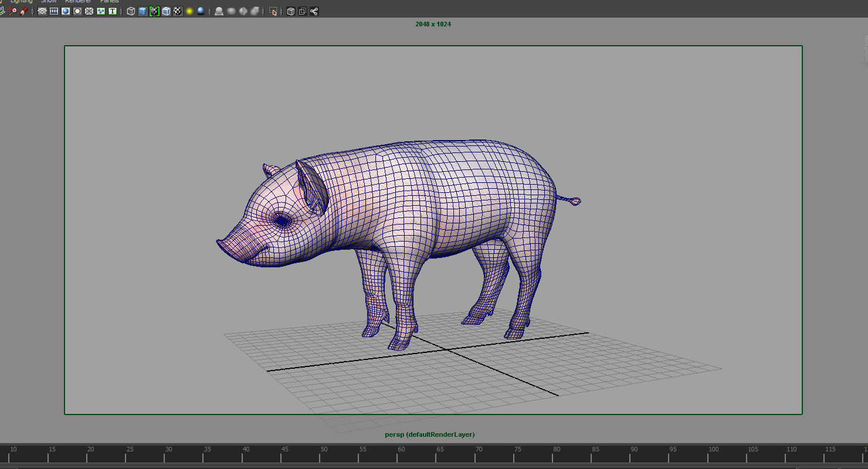Toggle Wireframe on Shaded cube icon
Screen dimensions: 868x469
(166, 11)
